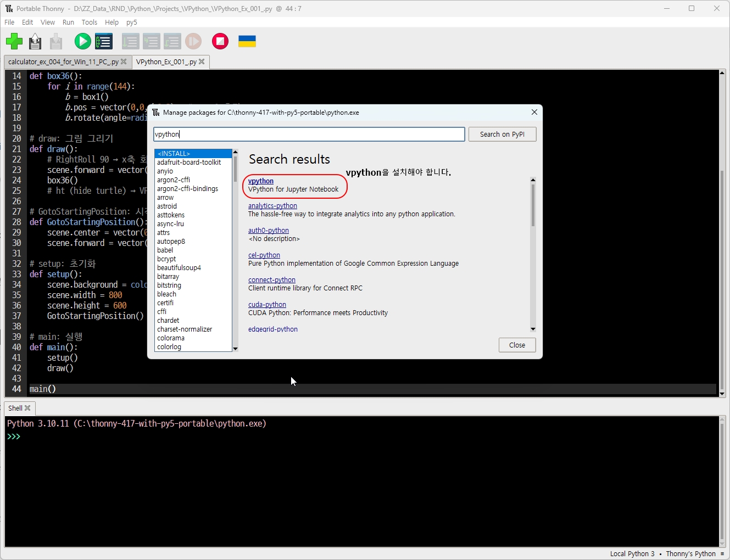Open the Help menu
The image size is (730, 560).
[112, 23]
